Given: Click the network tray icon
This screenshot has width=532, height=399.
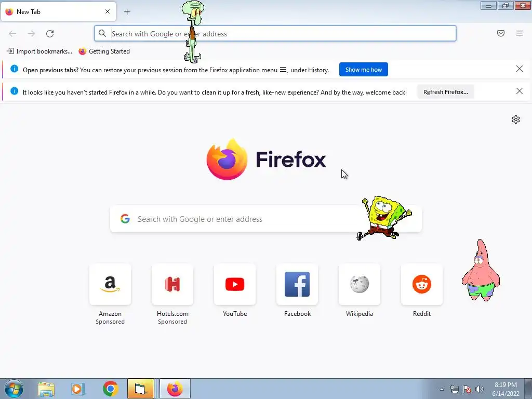Looking at the screenshot, I should coord(454,389).
